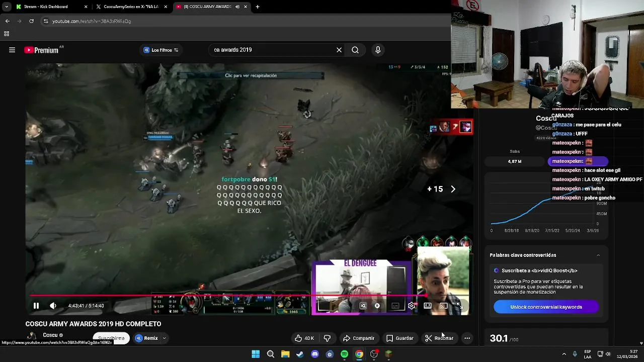
Task: Open OBS Studio from the taskbar
Action: [374, 354]
